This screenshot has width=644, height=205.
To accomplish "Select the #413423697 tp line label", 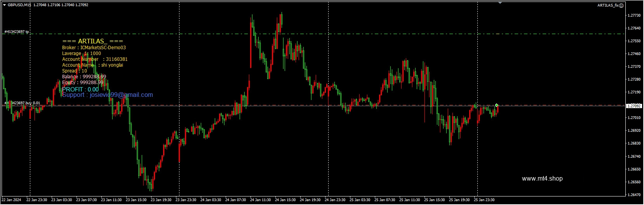I will click(17, 32).
